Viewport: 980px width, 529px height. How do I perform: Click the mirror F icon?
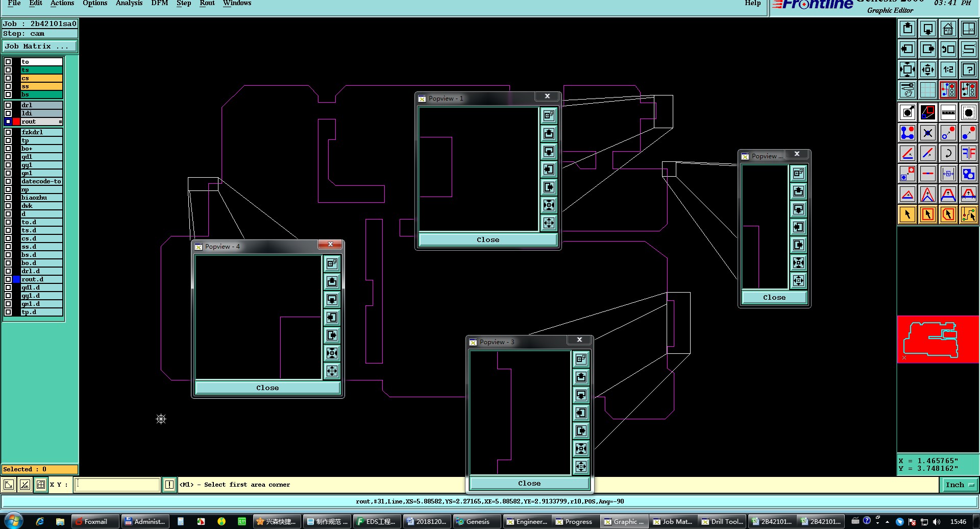tap(969, 153)
